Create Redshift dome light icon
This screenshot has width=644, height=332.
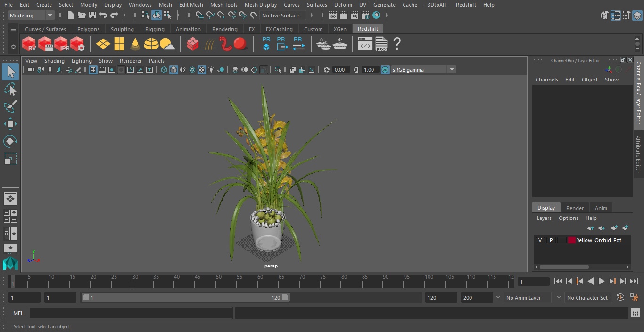pyautogui.click(x=151, y=44)
